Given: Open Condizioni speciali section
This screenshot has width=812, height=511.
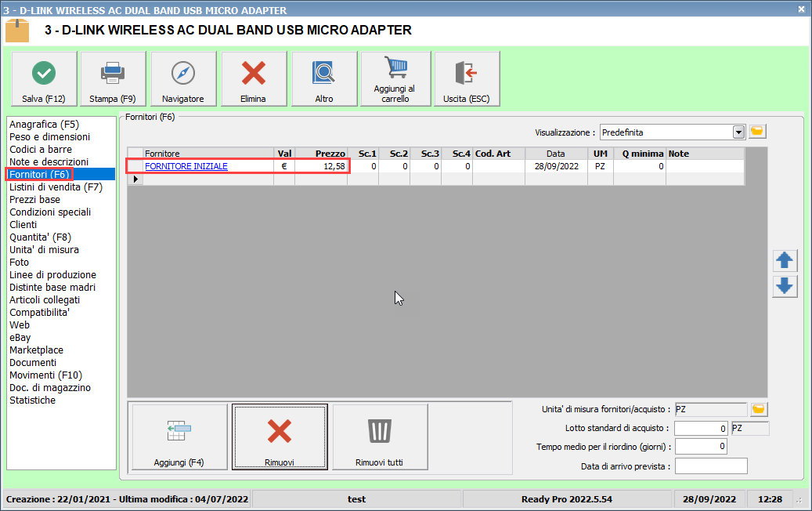Looking at the screenshot, I should point(49,212).
